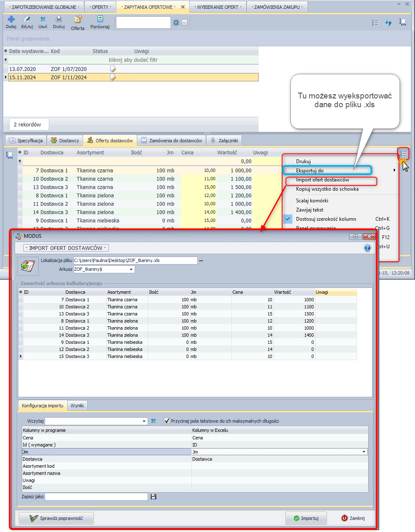The width and height of the screenshot is (415, 532).
Task: Expand the Jm Excel column dropdown
Action: click(364, 452)
